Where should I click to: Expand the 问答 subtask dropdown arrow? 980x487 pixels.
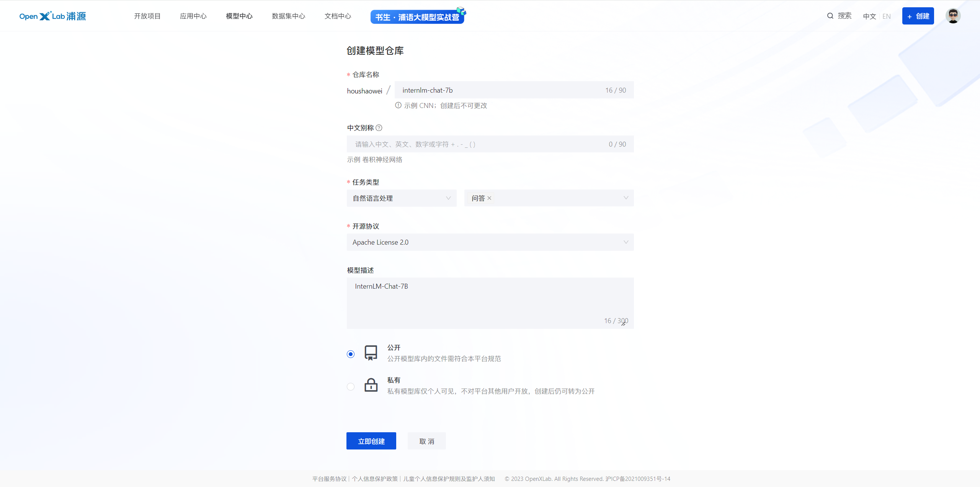pyautogui.click(x=626, y=198)
